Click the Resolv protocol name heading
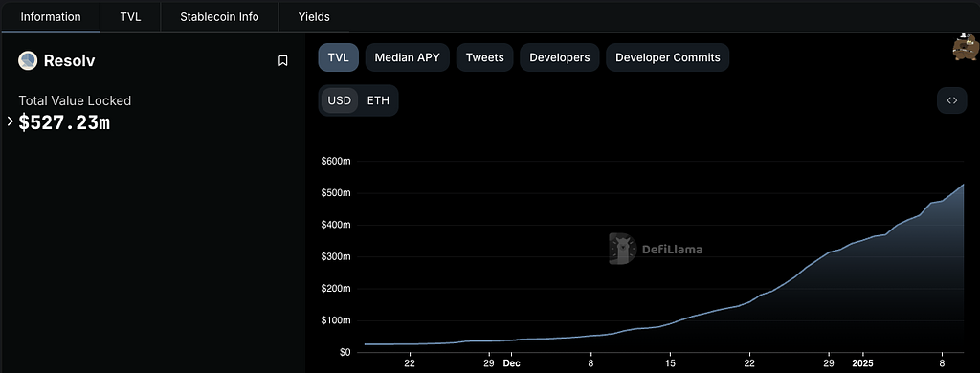This screenshot has height=373, width=980. (x=69, y=60)
